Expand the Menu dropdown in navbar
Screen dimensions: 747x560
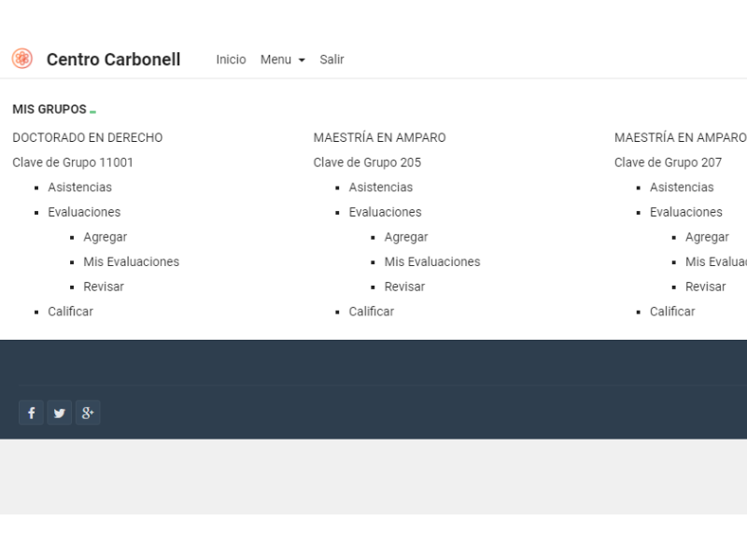(x=282, y=60)
